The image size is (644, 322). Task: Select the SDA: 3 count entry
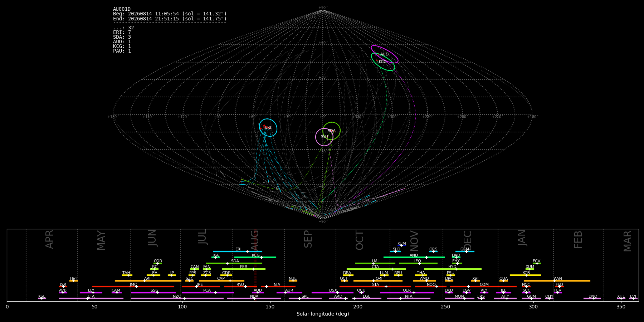point(122,37)
